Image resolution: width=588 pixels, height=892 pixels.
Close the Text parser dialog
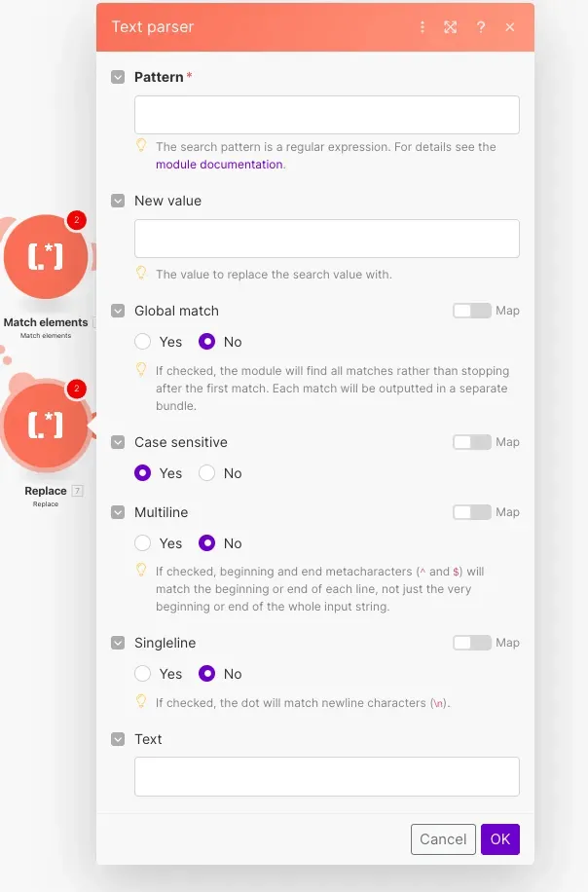pyautogui.click(x=510, y=27)
